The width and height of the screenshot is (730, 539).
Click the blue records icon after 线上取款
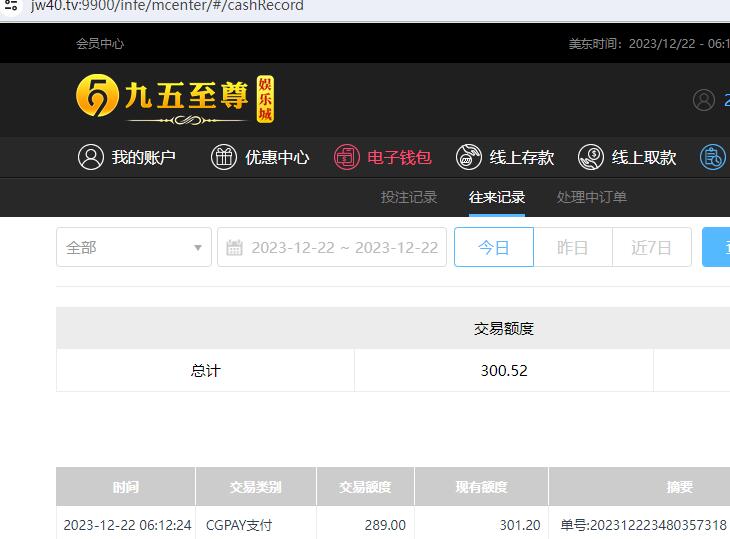[713, 157]
